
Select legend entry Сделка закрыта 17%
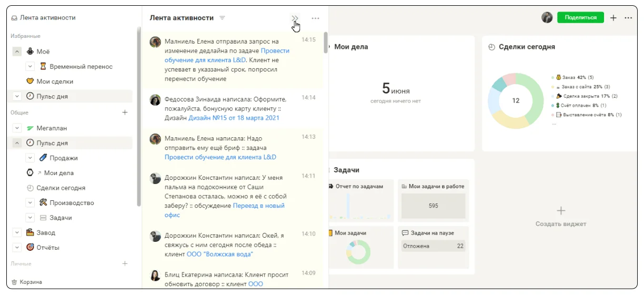(584, 96)
